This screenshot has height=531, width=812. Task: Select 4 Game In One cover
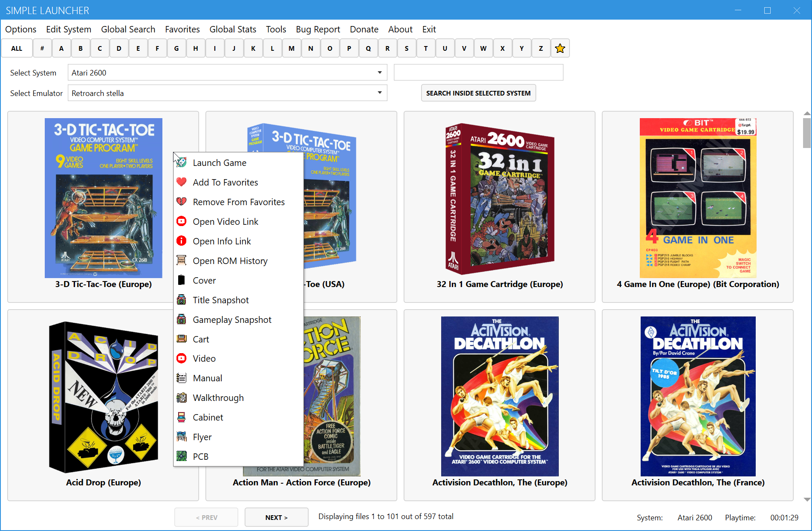[x=698, y=198]
